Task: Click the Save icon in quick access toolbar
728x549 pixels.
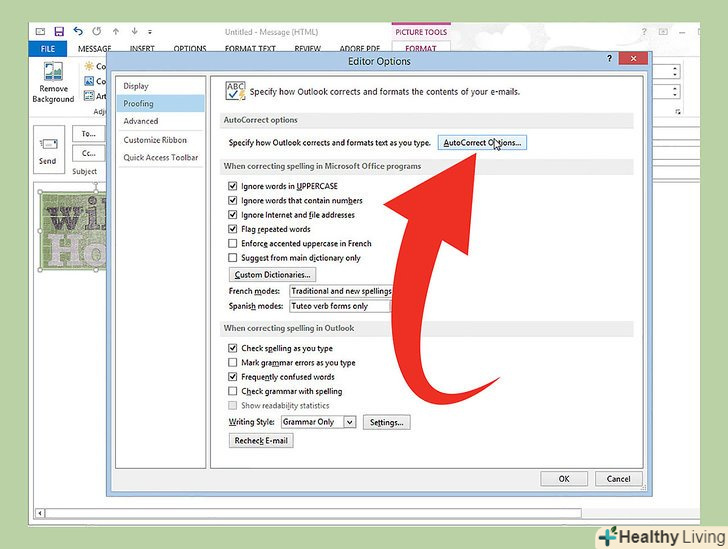Action: point(59,31)
